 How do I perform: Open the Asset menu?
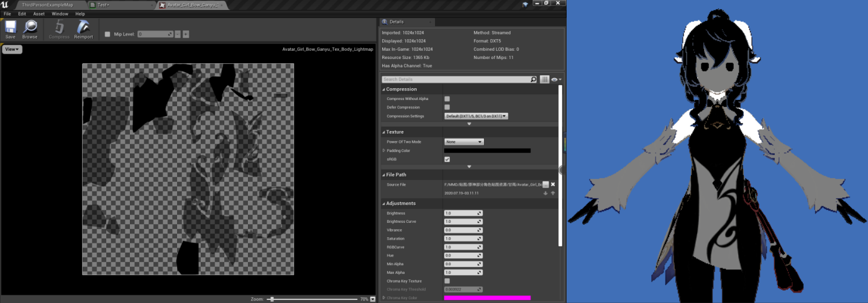[x=39, y=14]
